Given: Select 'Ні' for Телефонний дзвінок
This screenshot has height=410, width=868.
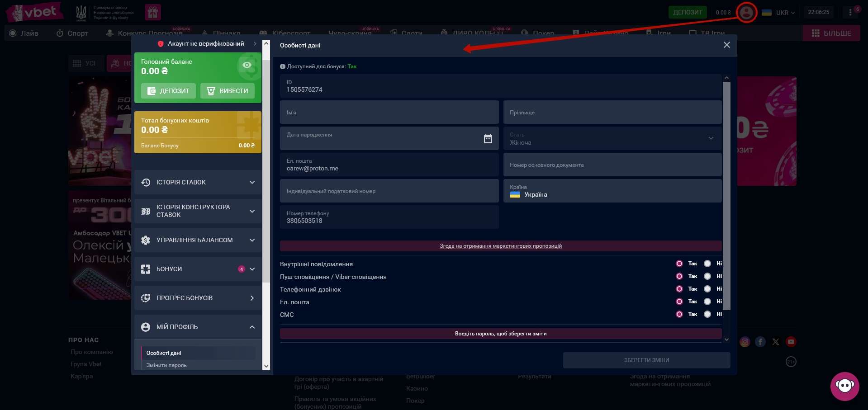Looking at the screenshot, I should [707, 289].
